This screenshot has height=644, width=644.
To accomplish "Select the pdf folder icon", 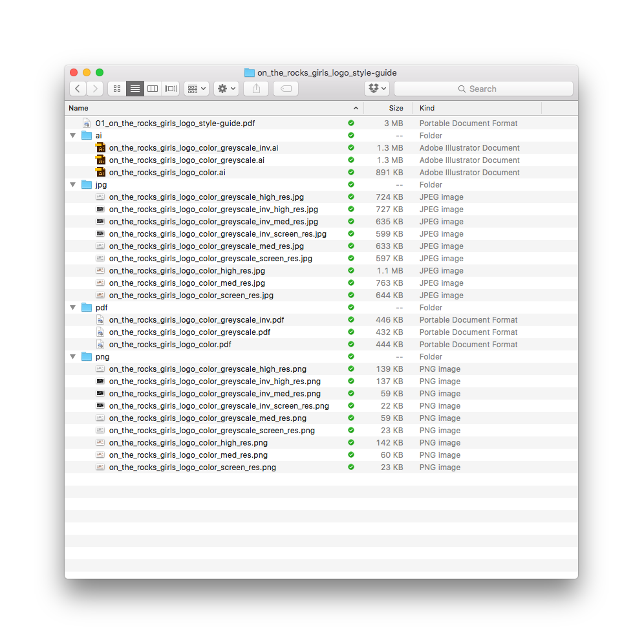I will (x=87, y=308).
